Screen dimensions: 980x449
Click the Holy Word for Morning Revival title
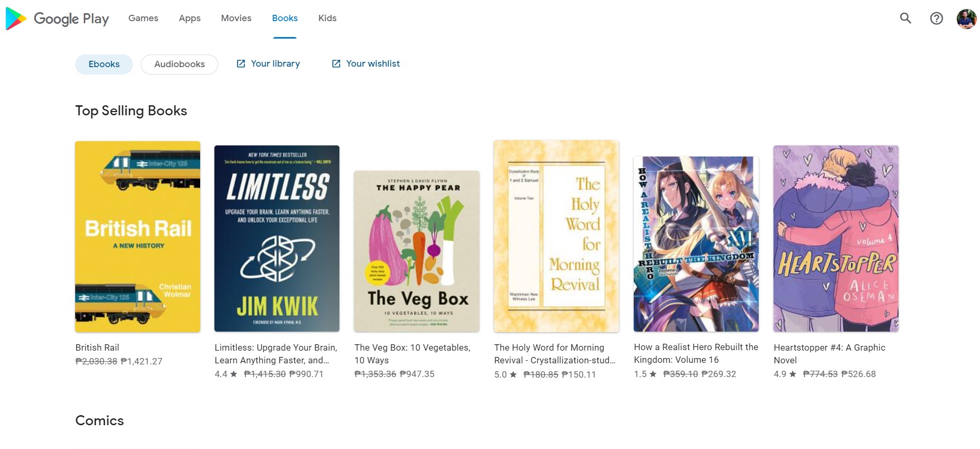(554, 354)
